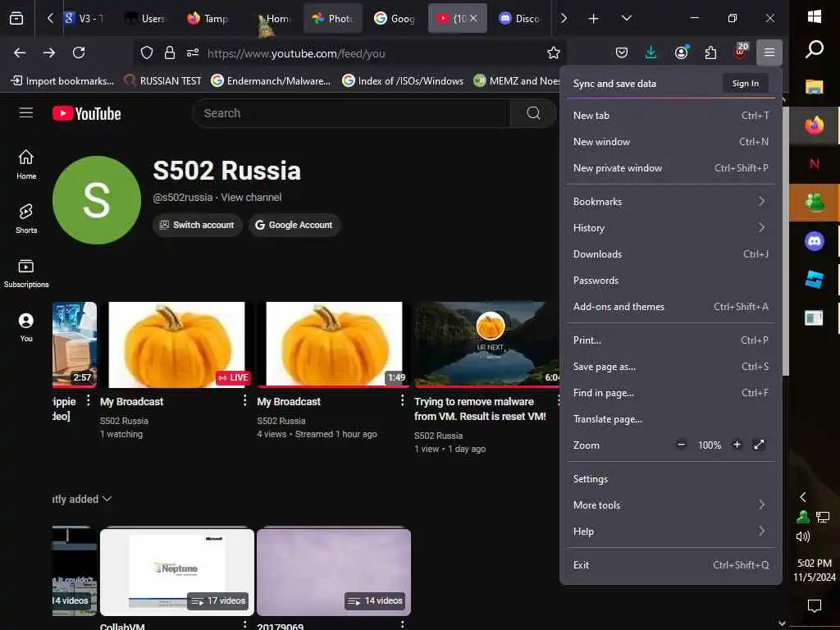Select New private window menu item
Image resolution: width=840 pixels, height=630 pixels.
click(671, 167)
